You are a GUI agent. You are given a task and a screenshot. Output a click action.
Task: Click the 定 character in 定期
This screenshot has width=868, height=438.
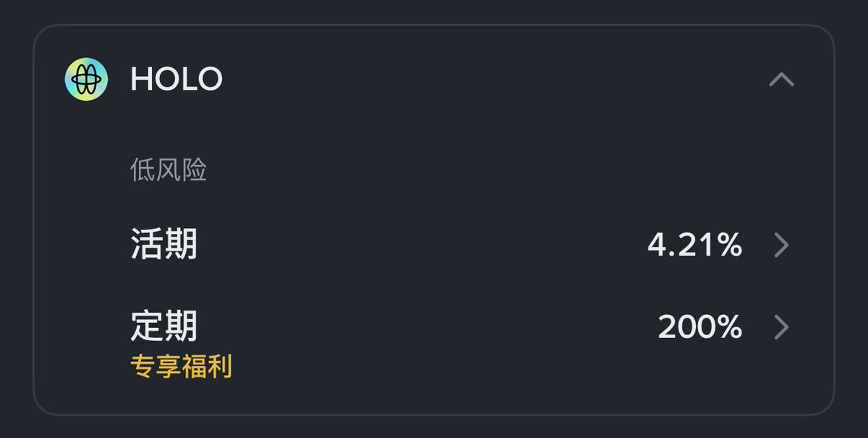(147, 326)
